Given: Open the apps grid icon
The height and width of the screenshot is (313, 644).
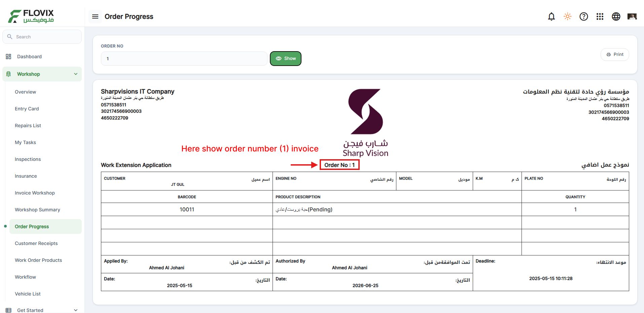Looking at the screenshot, I should click(x=600, y=16).
